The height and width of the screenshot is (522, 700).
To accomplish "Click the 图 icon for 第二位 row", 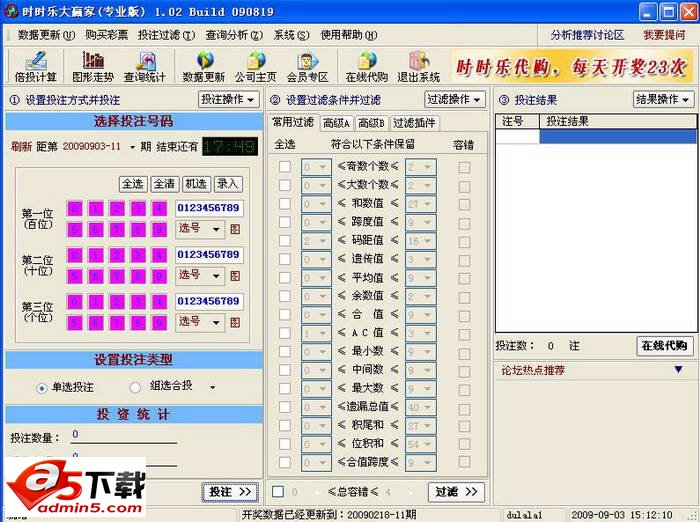I will point(235,276).
